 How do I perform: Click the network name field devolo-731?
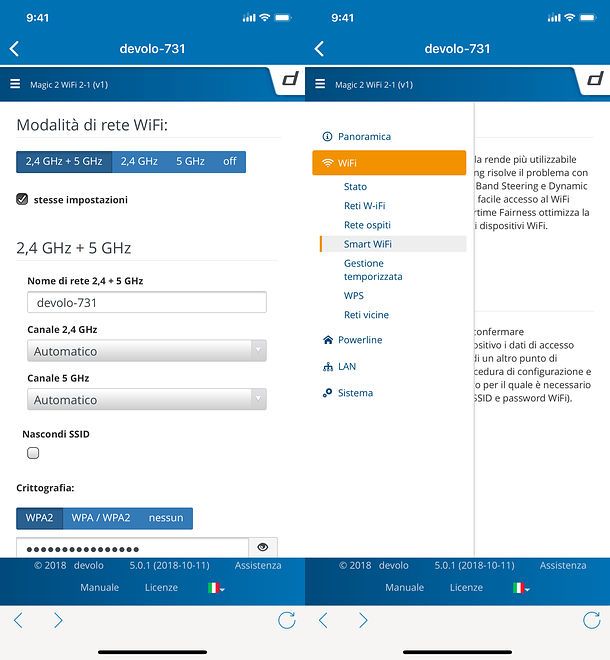click(147, 302)
